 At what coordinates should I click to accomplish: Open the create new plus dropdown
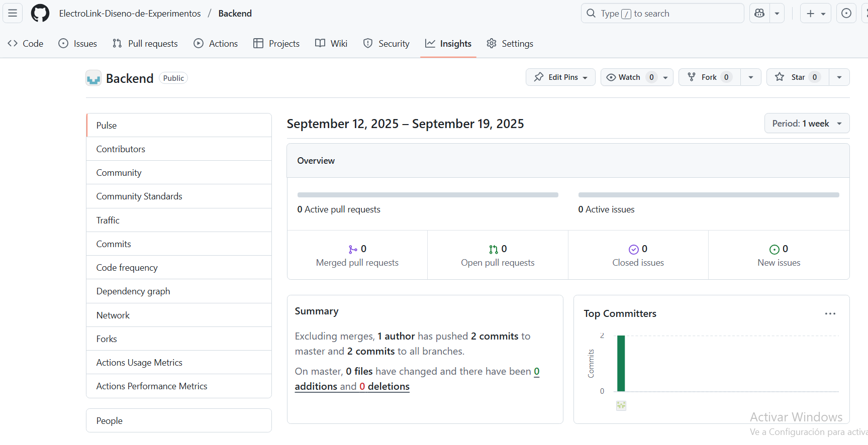(x=816, y=13)
